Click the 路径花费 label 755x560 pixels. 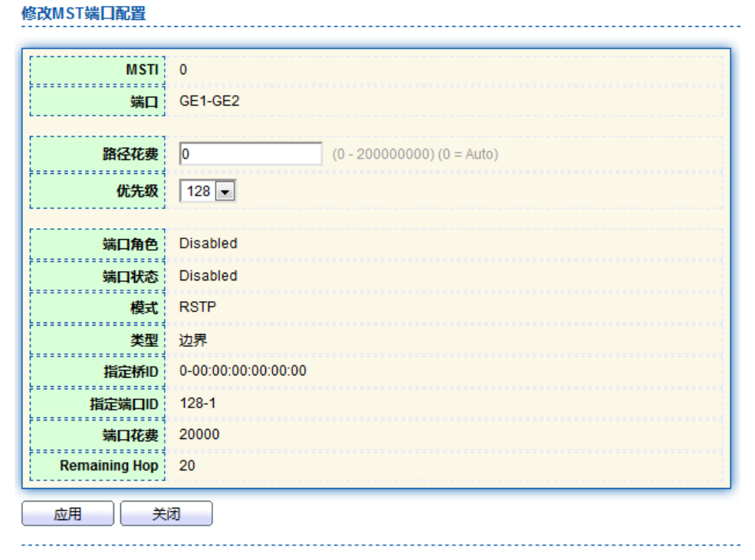coord(130,154)
